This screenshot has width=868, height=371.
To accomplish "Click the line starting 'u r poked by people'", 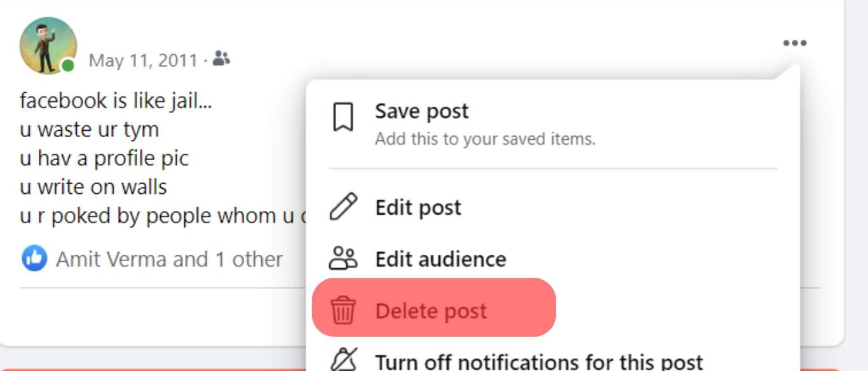I will 163,215.
